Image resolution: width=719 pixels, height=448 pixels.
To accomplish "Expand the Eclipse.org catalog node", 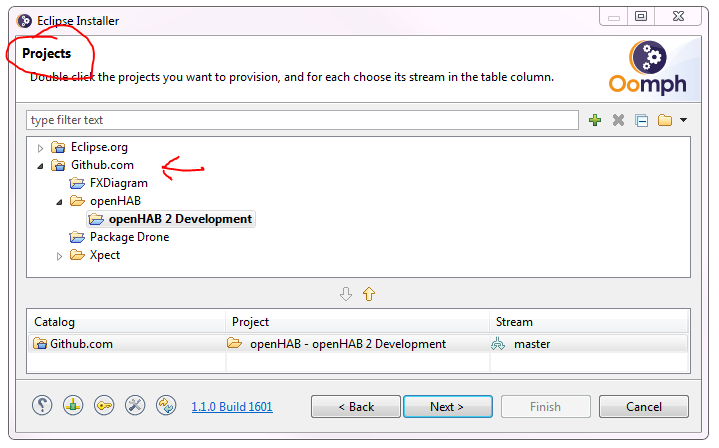I will pos(40,148).
